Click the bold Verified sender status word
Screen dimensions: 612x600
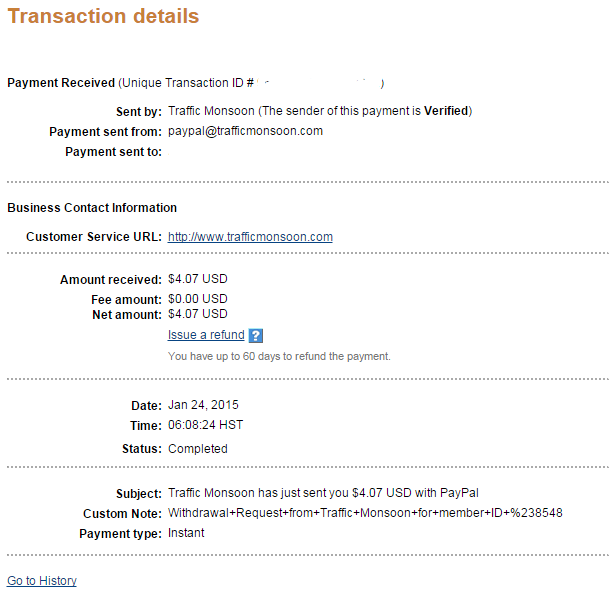tap(445, 110)
